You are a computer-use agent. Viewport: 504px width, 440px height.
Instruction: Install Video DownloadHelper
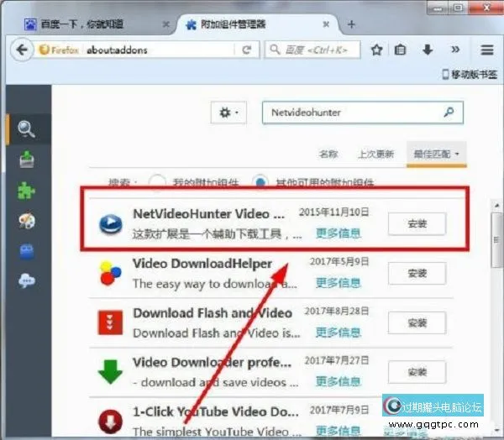[417, 274]
